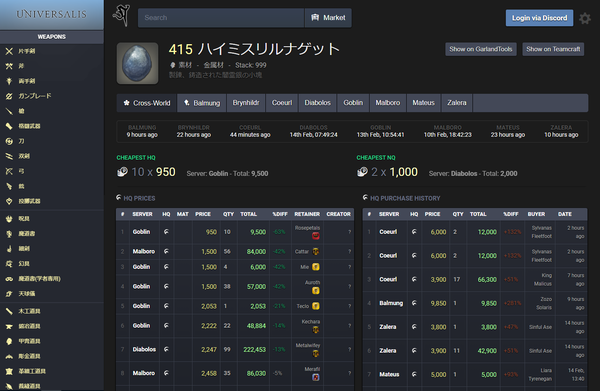The image size is (600, 391).
Task: Select the Coeurl server tab
Action: [282, 103]
